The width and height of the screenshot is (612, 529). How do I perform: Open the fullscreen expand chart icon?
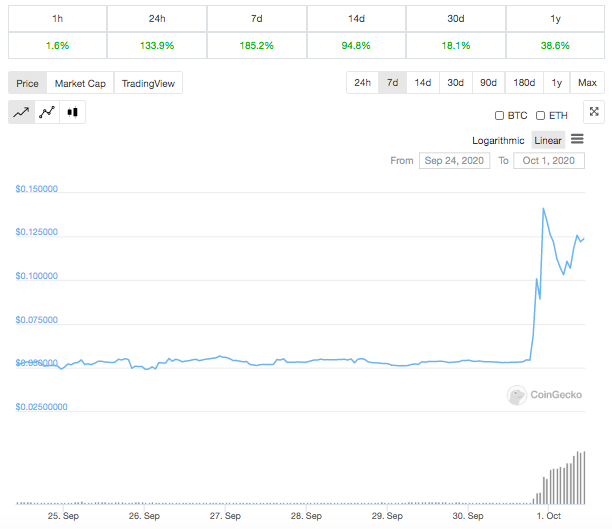[594, 112]
